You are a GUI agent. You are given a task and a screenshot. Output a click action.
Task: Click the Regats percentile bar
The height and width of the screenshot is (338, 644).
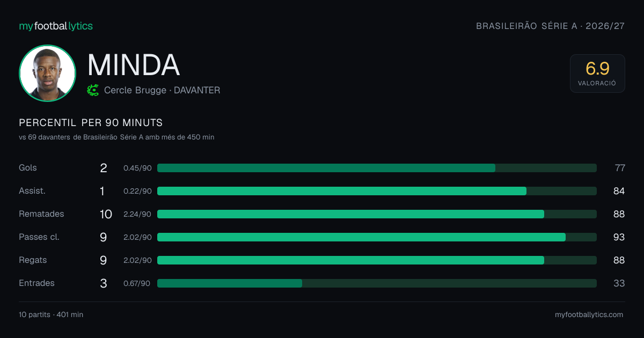tap(377, 260)
